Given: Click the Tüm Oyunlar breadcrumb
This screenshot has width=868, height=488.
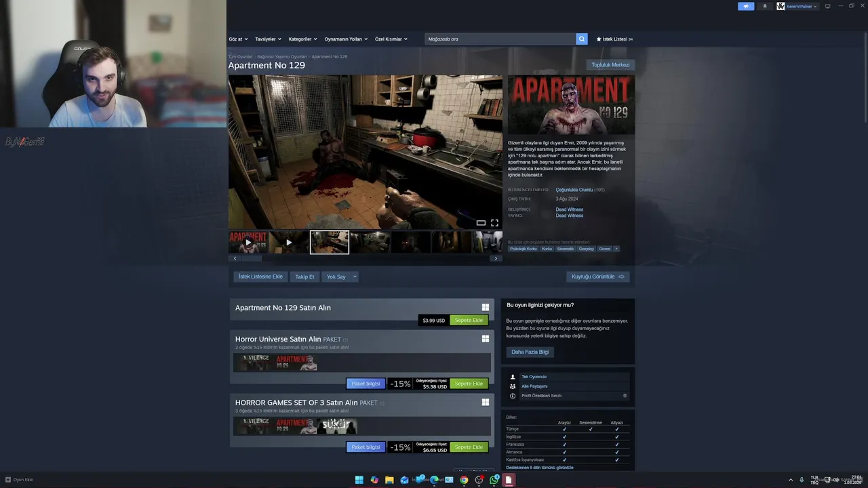Looking at the screenshot, I should point(240,56).
